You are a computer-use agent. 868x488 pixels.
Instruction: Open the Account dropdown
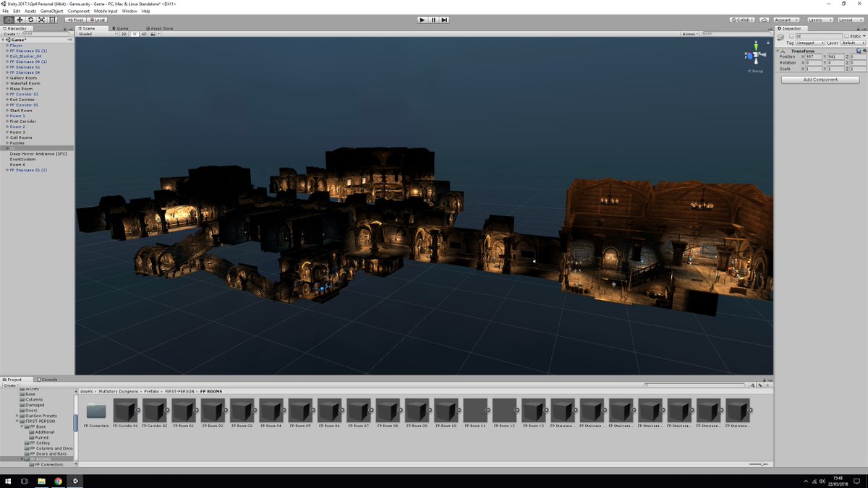click(786, 20)
